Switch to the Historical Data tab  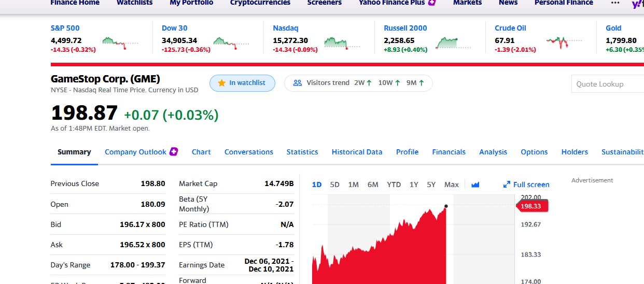click(357, 152)
